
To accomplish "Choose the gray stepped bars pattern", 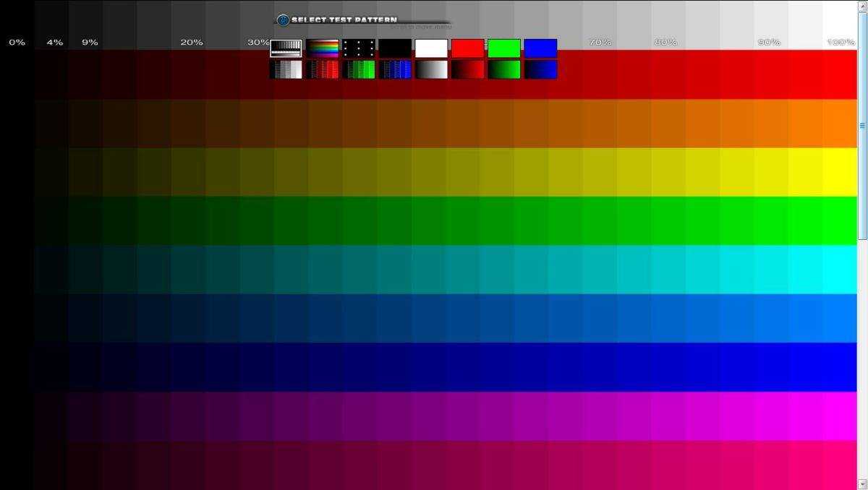I will [286, 69].
